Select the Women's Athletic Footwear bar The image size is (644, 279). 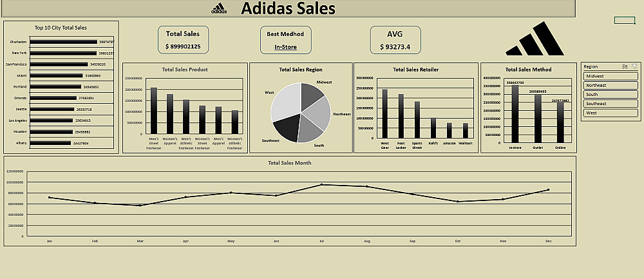(x=234, y=122)
